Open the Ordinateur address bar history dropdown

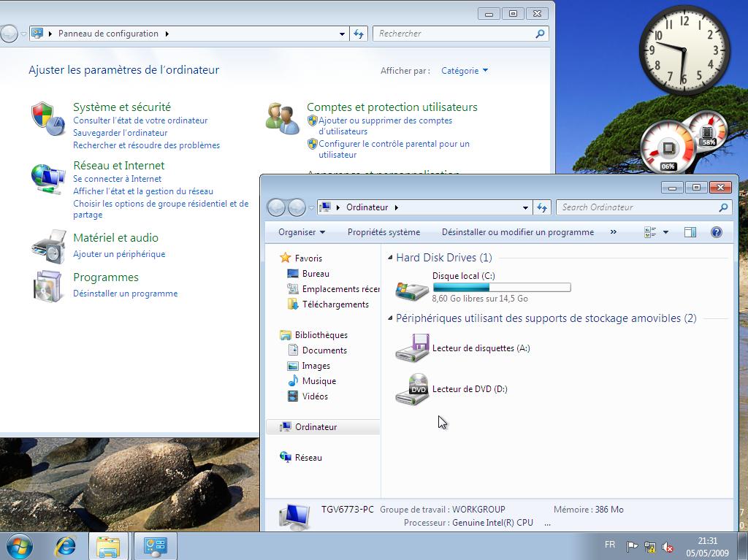click(x=525, y=207)
